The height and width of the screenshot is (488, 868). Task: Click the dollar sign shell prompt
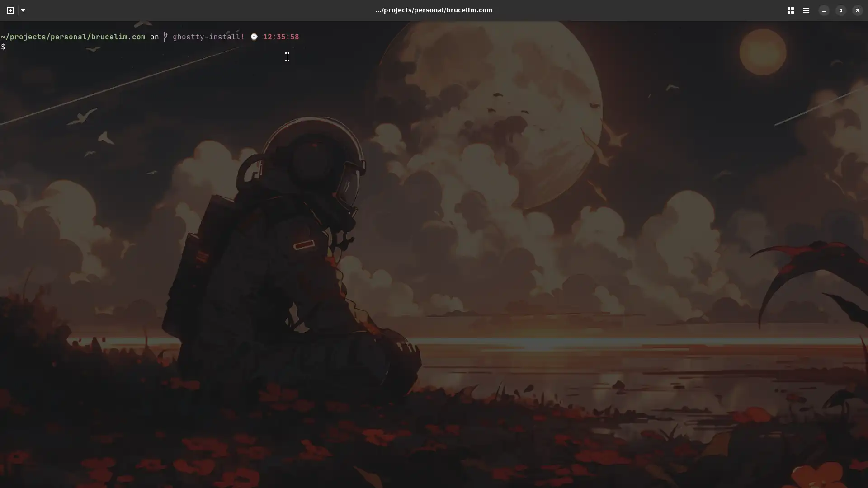(4, 47)
